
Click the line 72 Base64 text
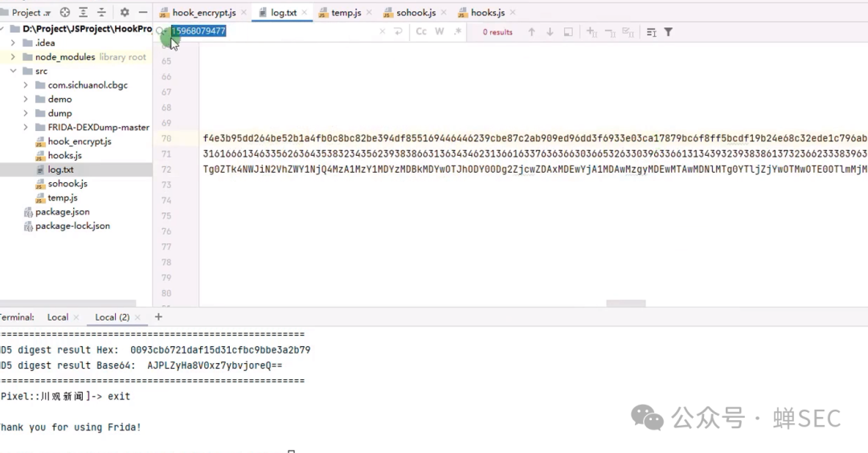tap(535, 169)
